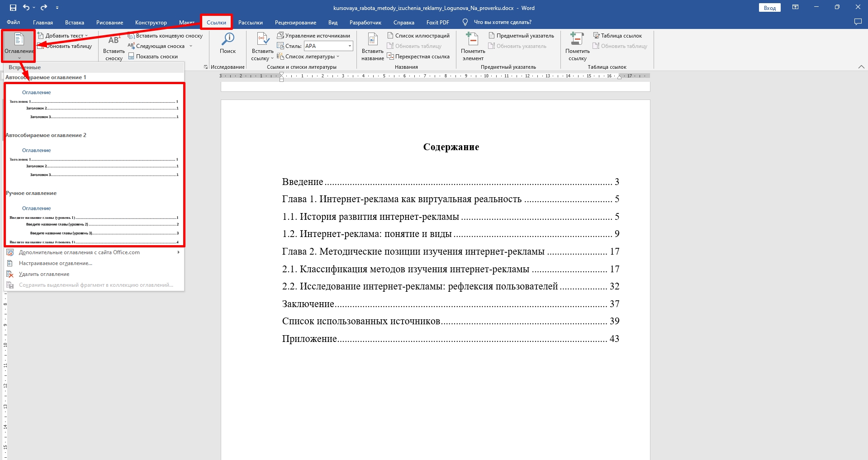Click first-line indent marker on ruler
The width and height of the screenshot is (868, 460).
click(281, 74)
